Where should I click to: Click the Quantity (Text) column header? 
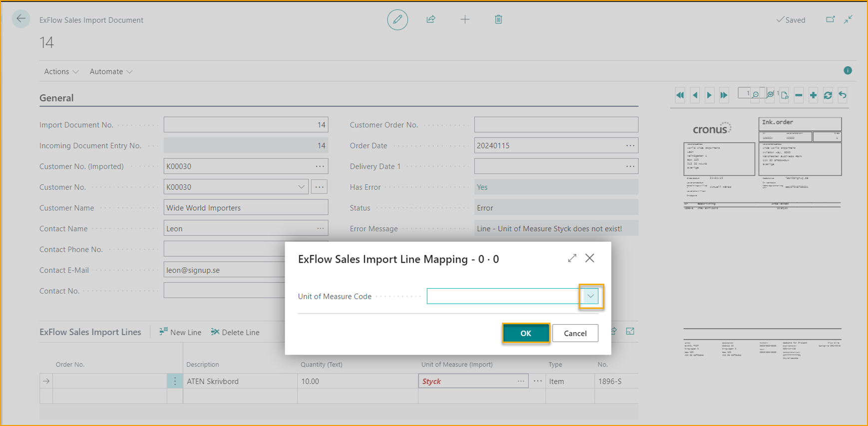coord(322,365)
